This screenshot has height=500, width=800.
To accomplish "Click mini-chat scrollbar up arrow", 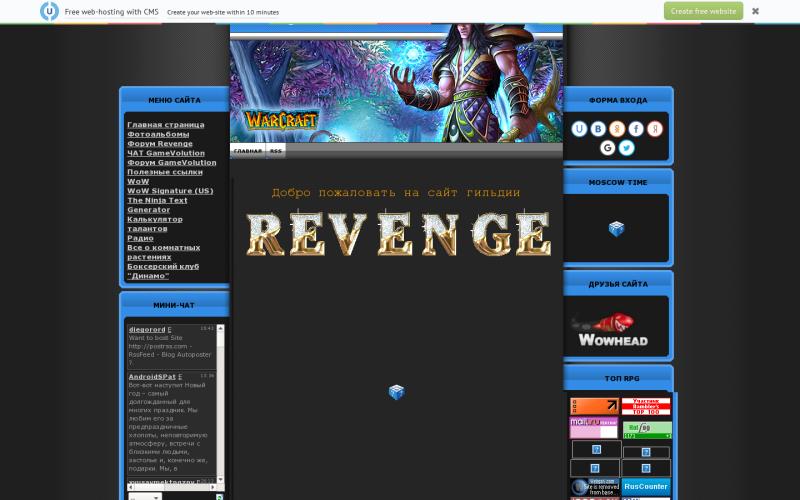I will (220, 329).
